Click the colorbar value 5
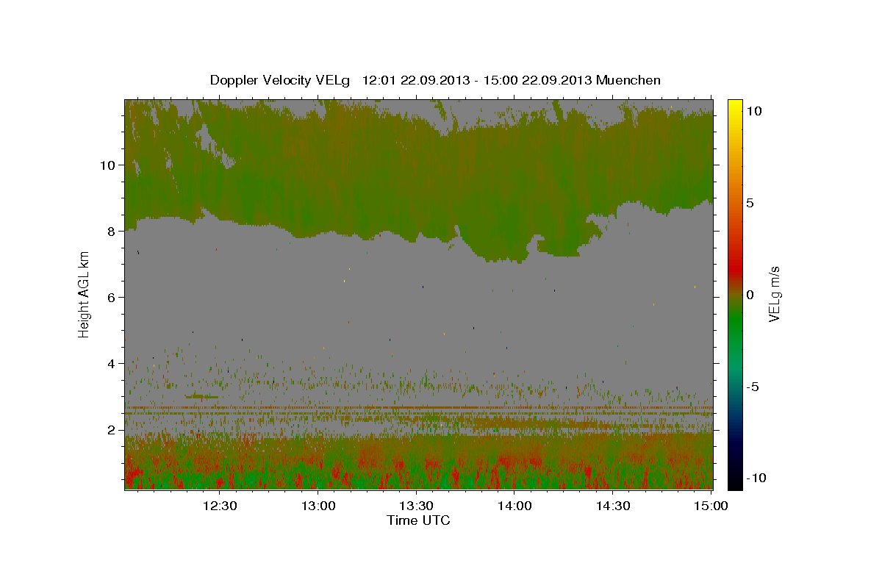 tap(751, 203)
